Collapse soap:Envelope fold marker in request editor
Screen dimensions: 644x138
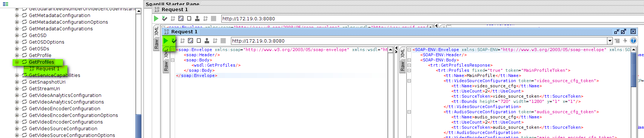pyautogui.click(x=172, y=50)
